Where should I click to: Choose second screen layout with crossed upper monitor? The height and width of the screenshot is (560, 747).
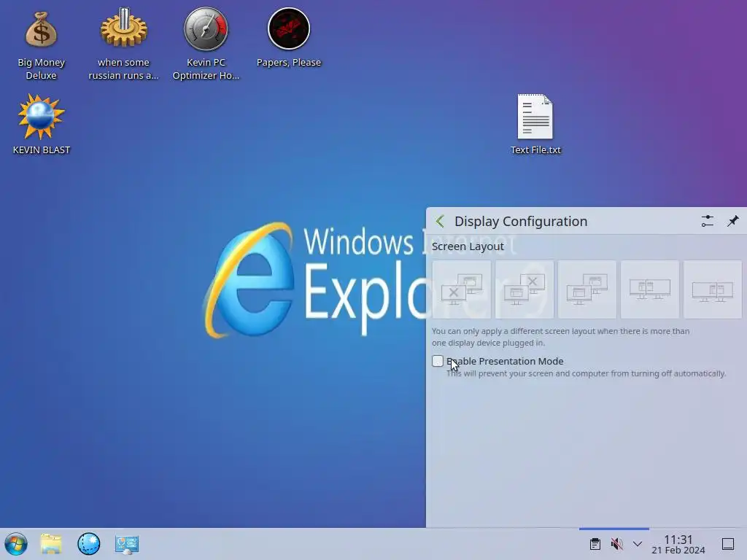(x=525, y=289)
